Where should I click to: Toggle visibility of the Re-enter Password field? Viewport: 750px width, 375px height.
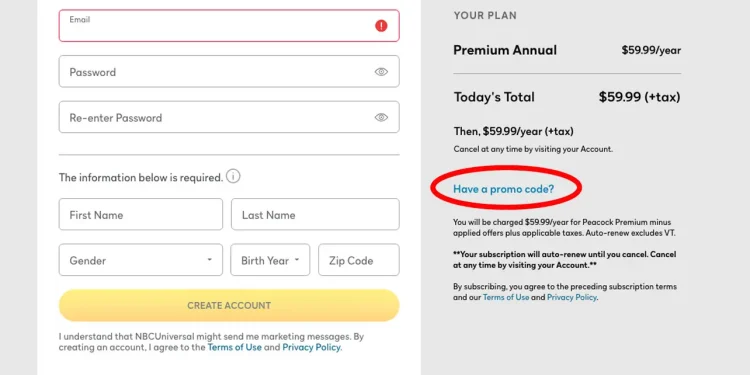pos(381,117)
